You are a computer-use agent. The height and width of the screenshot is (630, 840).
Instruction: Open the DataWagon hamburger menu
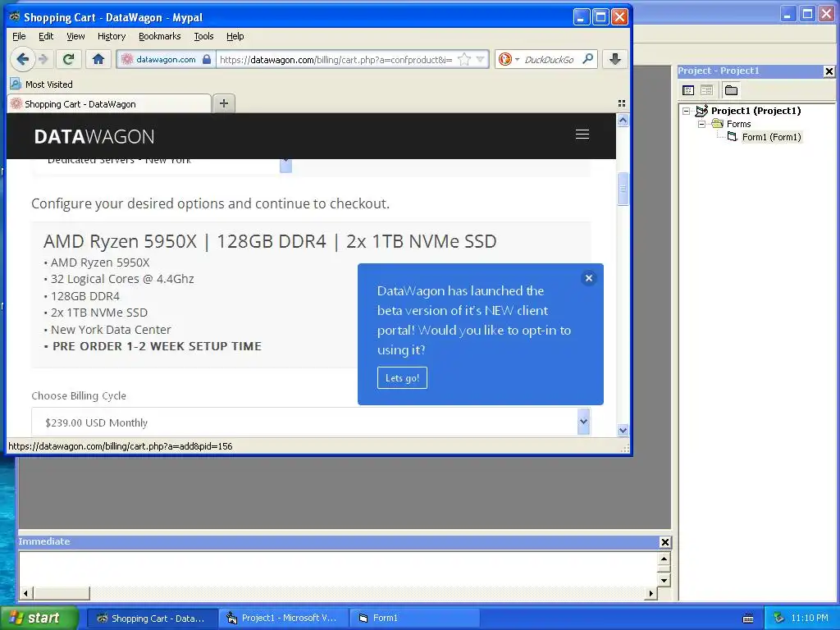[582, 135]
